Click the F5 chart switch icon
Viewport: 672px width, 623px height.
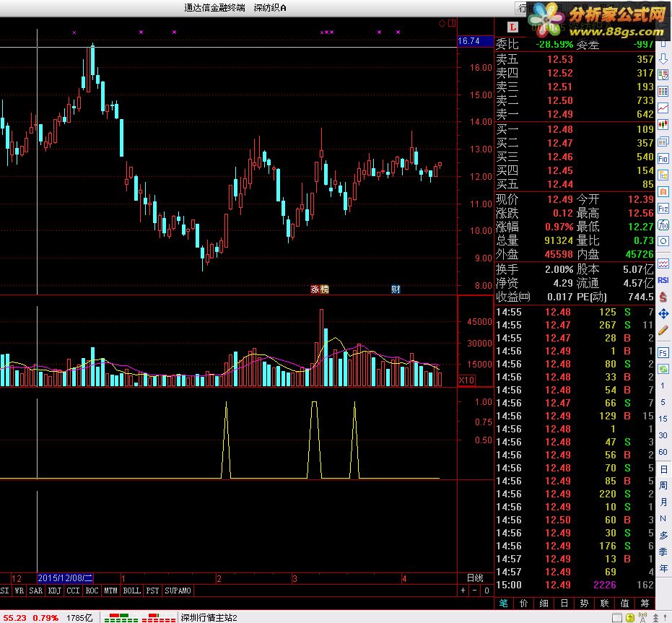(x=663, y=353)
